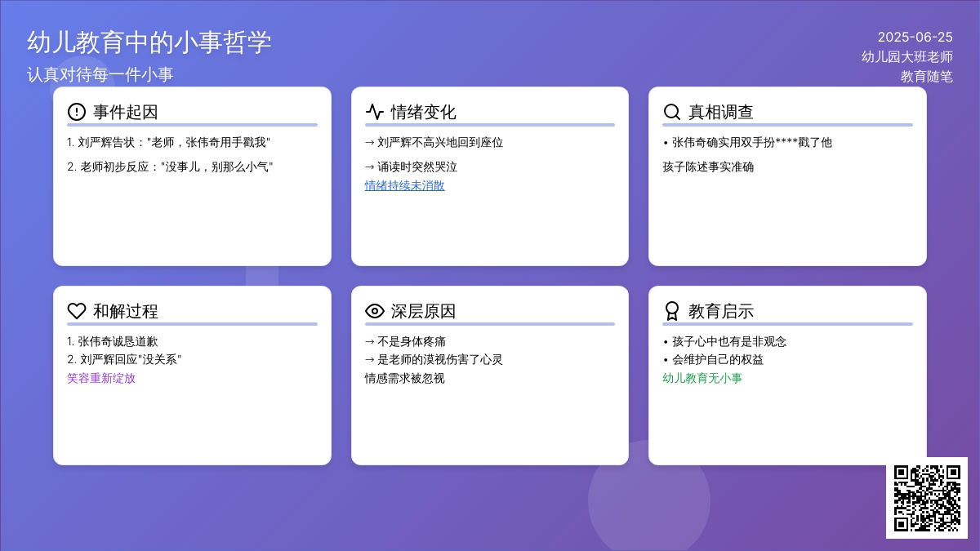Click the pulse icon beside 情绪变化

pos(374,112)
